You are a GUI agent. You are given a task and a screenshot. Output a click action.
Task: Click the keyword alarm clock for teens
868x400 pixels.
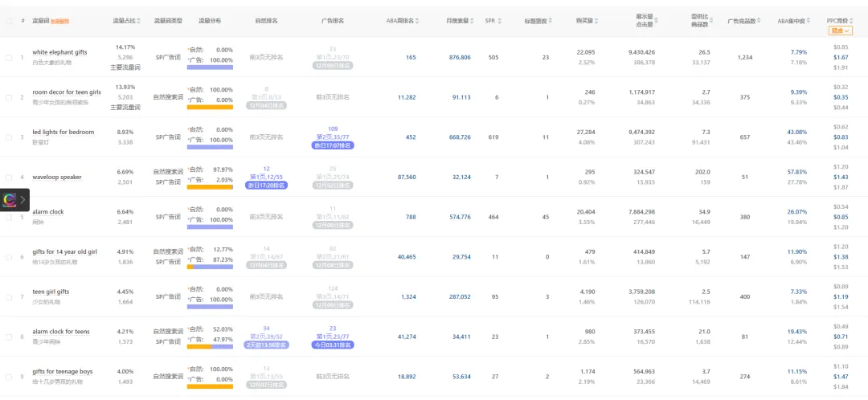pyautogui.click(x=61, y=331)
